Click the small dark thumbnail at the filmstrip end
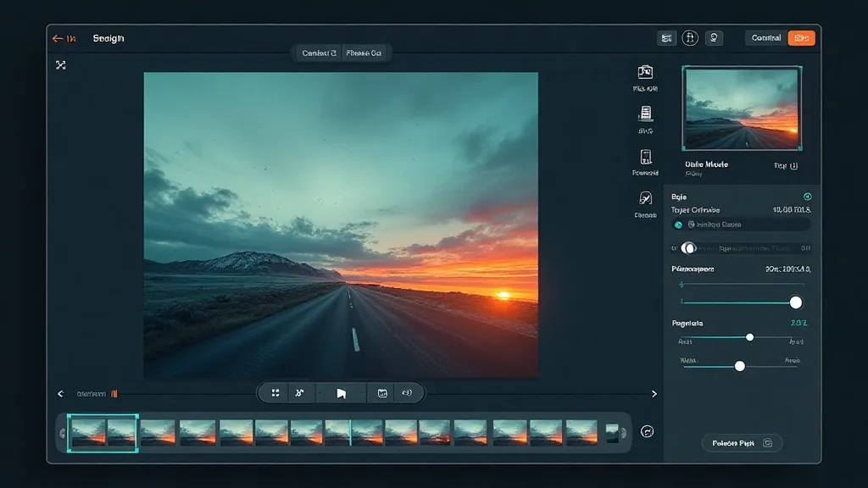 tap(612, 433)
